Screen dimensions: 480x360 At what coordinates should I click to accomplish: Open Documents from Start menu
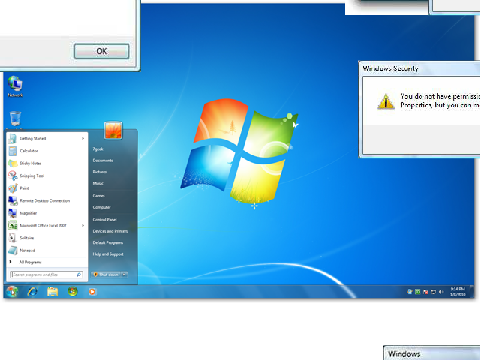(x=103, y=160)
